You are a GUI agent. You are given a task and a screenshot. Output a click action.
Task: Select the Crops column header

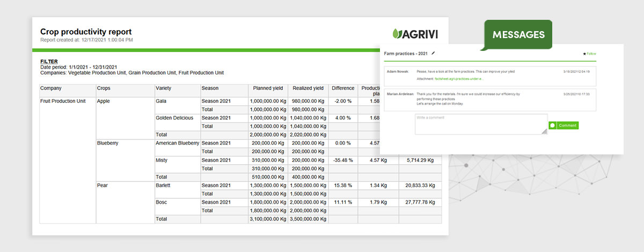pyautogui.click(x=104, y=88)
